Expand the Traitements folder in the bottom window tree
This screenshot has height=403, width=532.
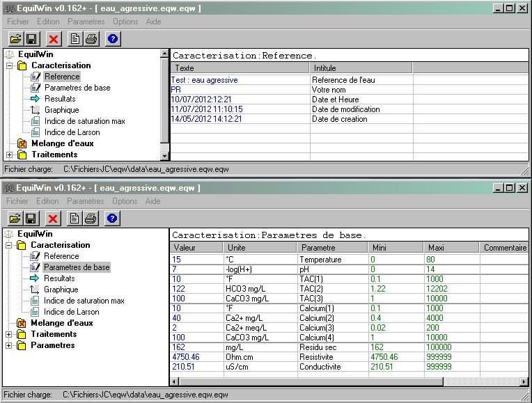coord(9,334)
